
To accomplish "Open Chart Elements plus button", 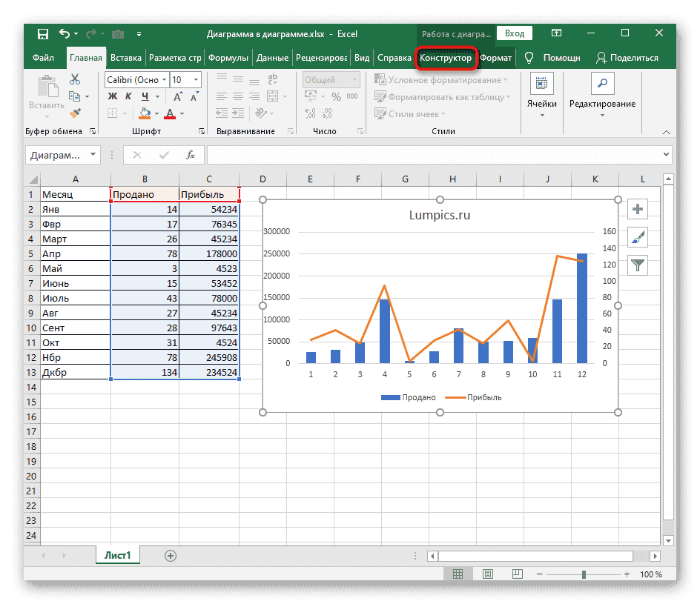I will coord(638,210).
